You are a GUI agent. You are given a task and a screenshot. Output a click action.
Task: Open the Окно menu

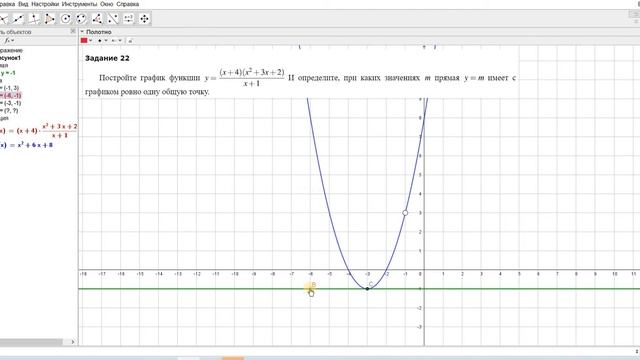pos(107,4)
